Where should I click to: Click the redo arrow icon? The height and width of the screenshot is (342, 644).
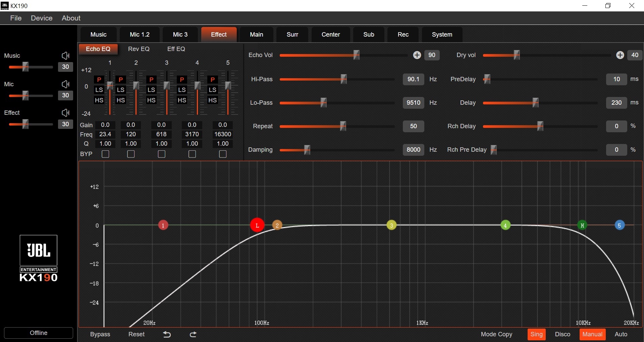pyautogui.click(x=193, y=334)
